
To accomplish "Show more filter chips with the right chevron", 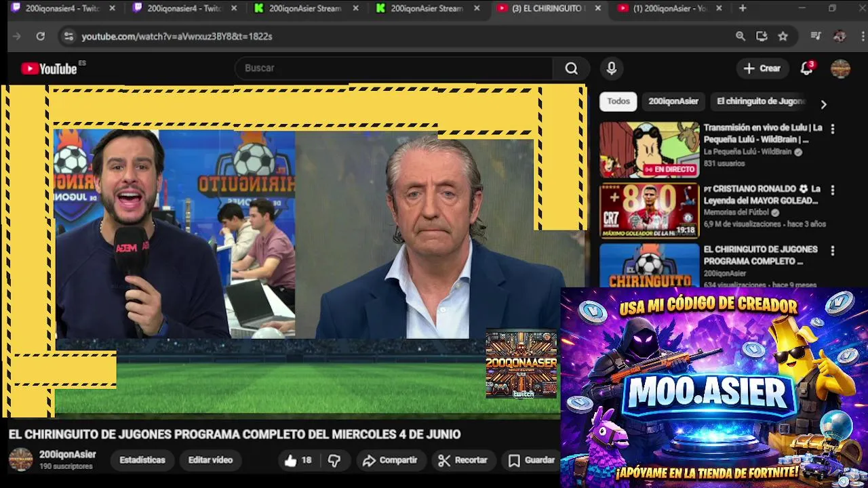I will (x=823, y=104).
